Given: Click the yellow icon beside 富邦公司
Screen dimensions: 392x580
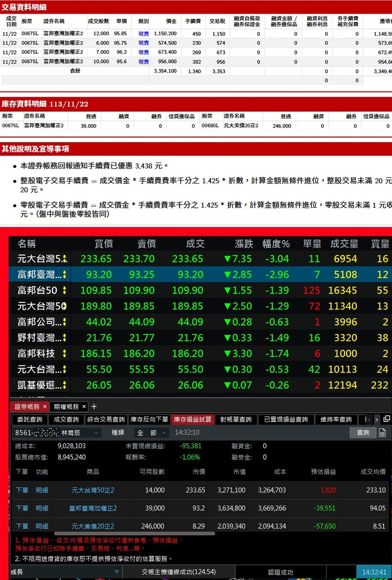Looking at the screenshot, I should click(65, 322).
